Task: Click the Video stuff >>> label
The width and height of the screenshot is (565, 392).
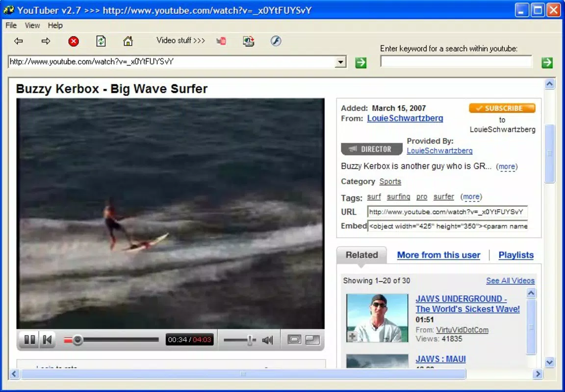Action: [x=180, y=40]
